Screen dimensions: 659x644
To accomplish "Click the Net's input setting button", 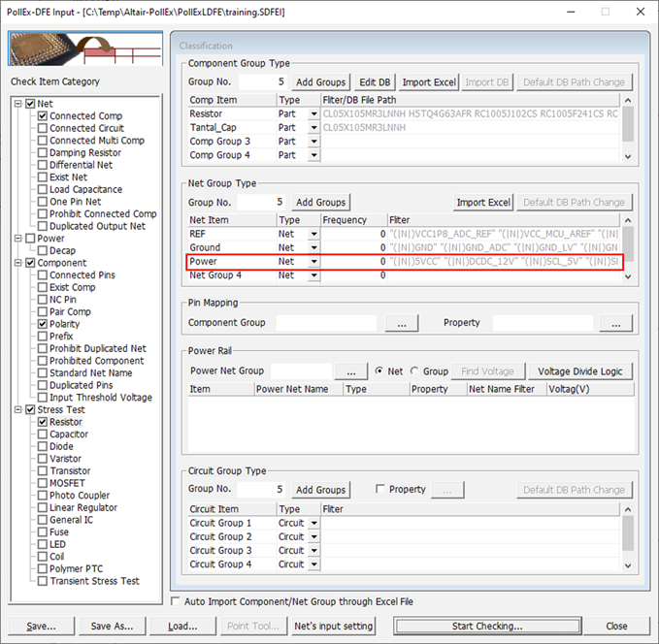I will pyautogui.click(x=334, y=626).
